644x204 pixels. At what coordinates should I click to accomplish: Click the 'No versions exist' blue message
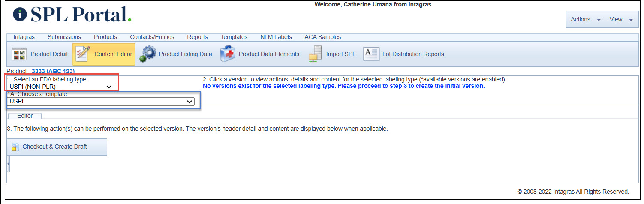tap(343, 86)
